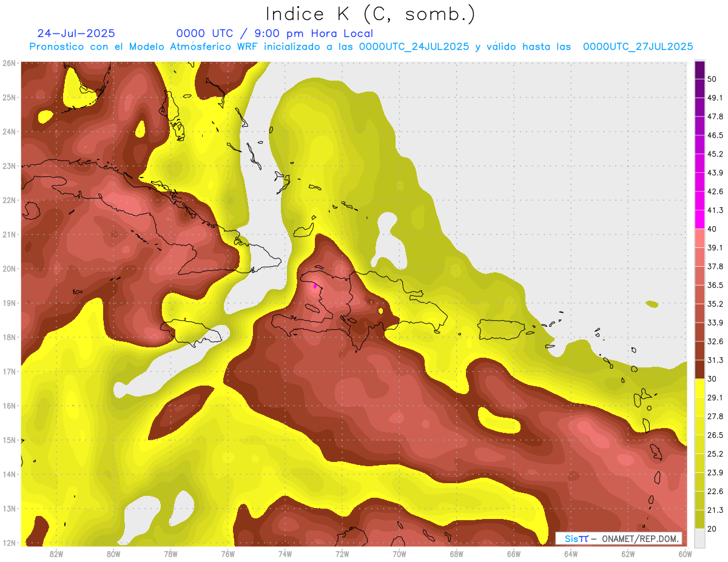Screen dimensions: 728x562
Task: Click the 0000UTC_24JUL2025 initialization timestamp
Action: click(414, 47)
